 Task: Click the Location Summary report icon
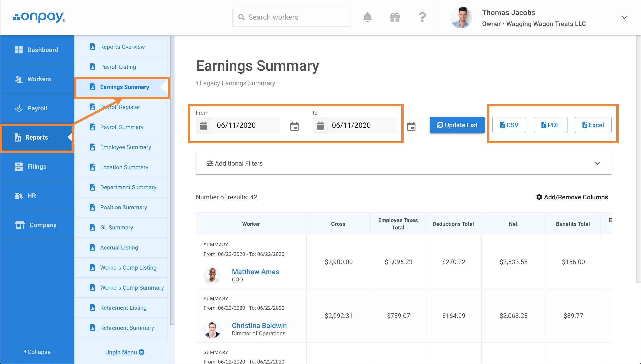click(93, 167)
